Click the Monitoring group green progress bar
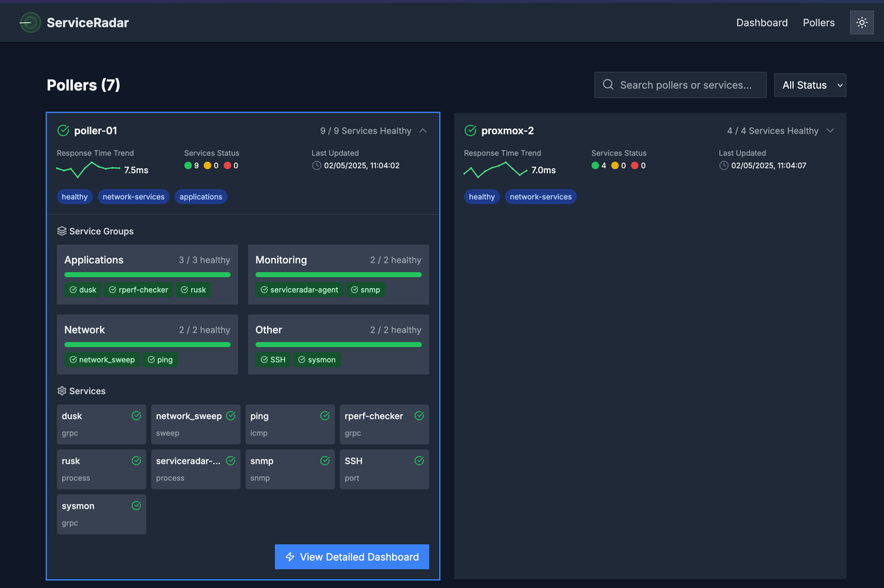Viewport: 884px width, 588px height. pos(338,275)
